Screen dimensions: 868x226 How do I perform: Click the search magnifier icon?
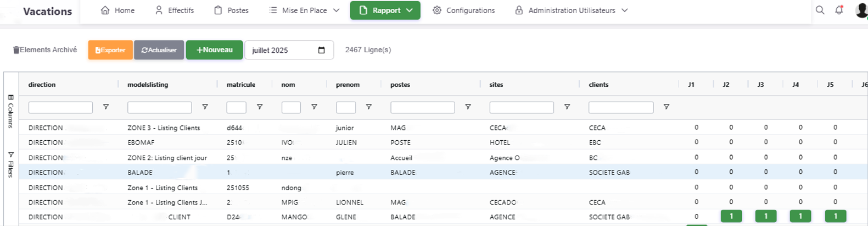pyautogui.click(x=820, y=10)
